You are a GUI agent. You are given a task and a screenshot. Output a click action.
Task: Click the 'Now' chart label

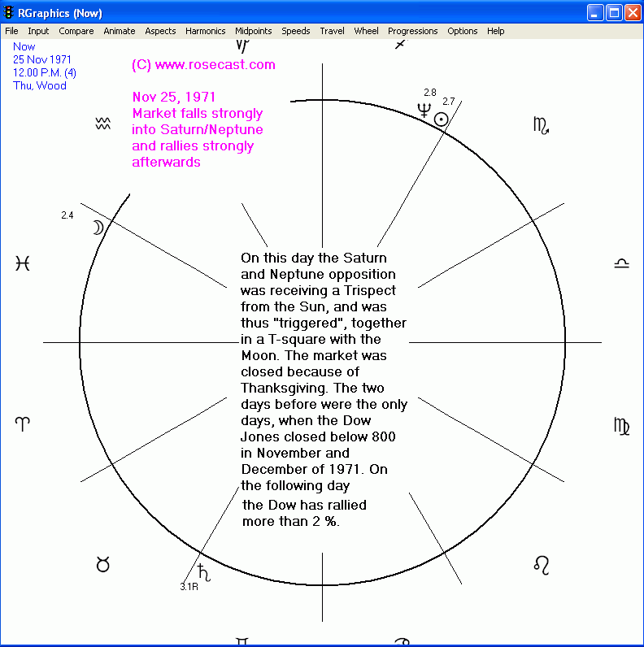point(24,46)
